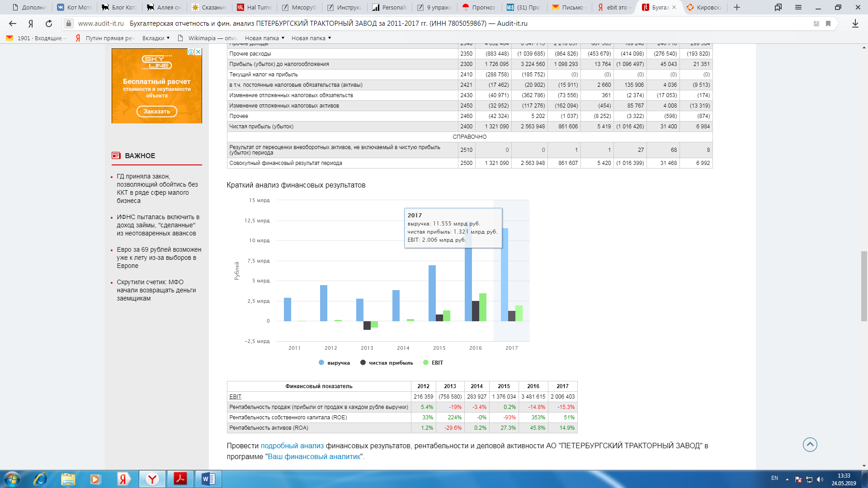
Task: Click the 2017 EBIT green bar
Action: 519,313
